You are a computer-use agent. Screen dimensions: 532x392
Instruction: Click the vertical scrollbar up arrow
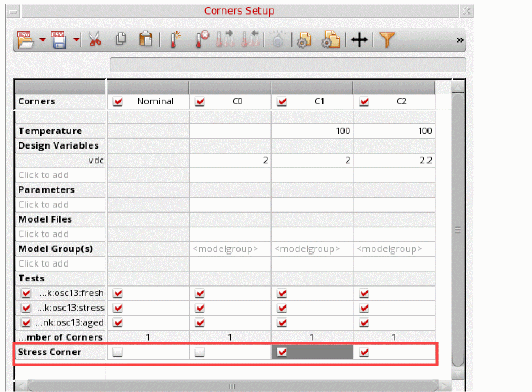(x=458, y=87)
